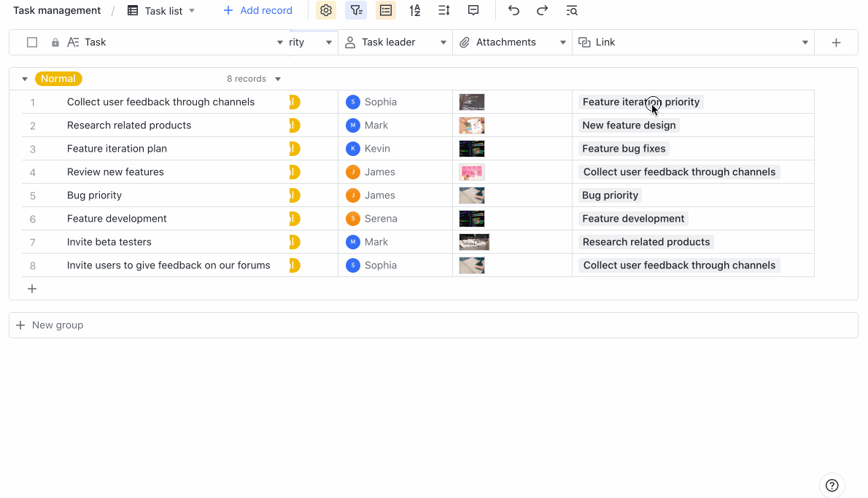Open the find records search icon
Viewport: 868px width, 498px height.
(x=572, y=10)
